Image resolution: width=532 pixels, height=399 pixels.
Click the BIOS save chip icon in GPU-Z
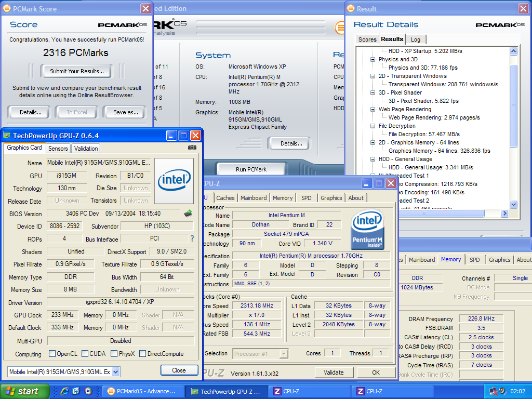pos(188,214)
